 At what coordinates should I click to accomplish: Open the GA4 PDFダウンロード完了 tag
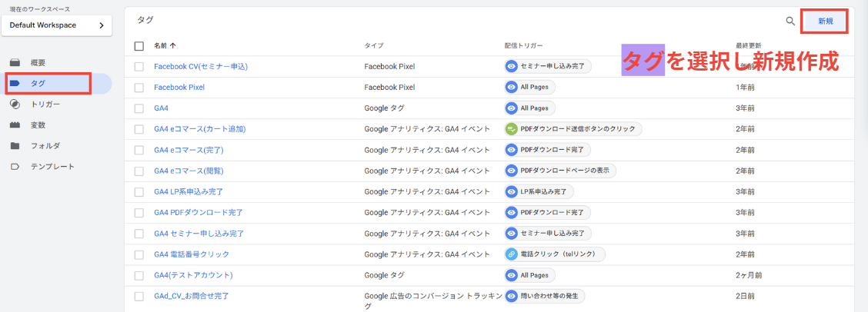(x=199, y=213)
